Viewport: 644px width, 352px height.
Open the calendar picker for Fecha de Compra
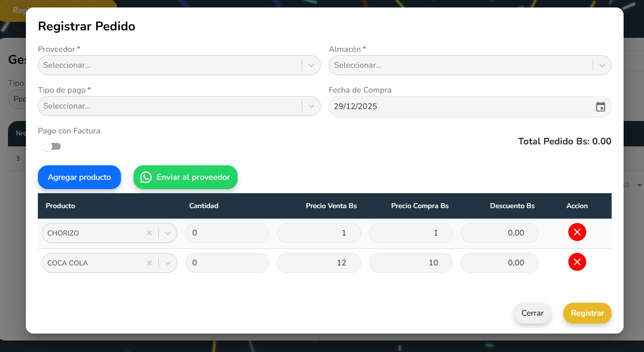click(600, 107)
